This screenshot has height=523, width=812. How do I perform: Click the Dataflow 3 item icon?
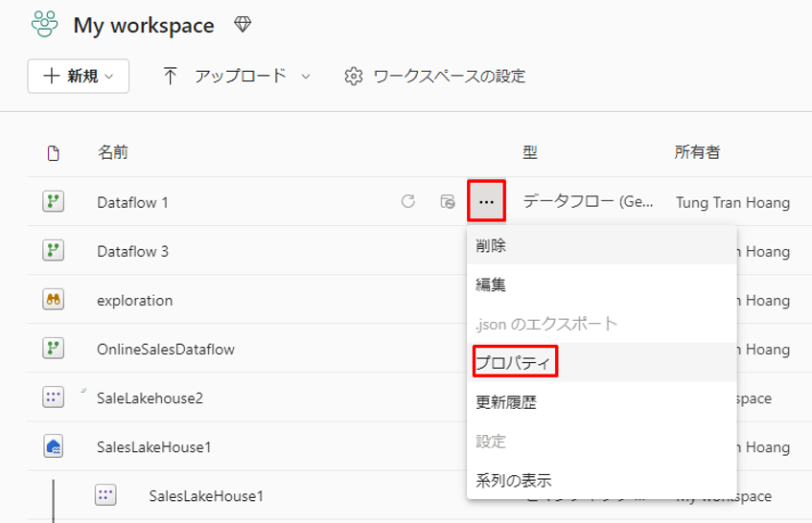(x=54, y=251)
